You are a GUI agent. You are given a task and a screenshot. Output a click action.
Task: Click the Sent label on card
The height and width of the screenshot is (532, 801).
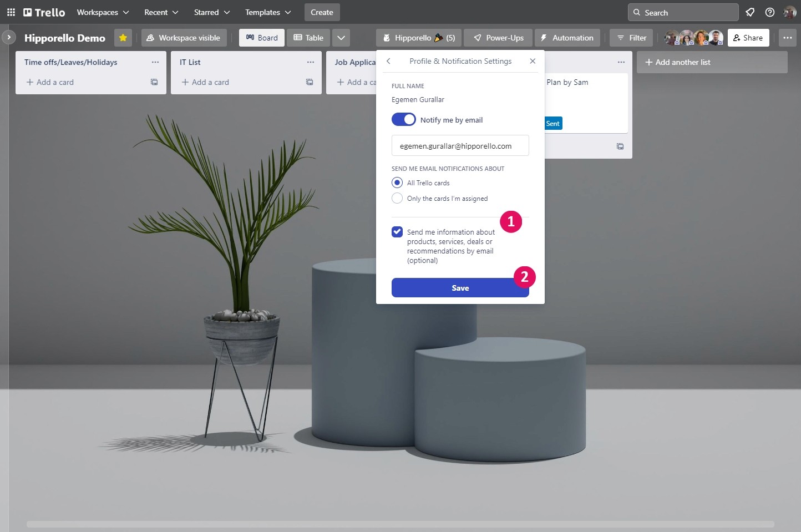point(553,123)
